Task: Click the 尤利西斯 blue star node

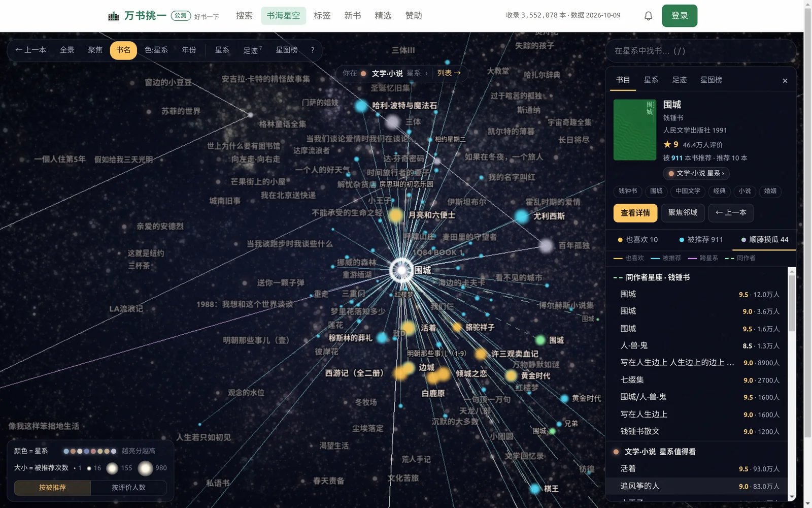Action: click(x=522, y=216)
